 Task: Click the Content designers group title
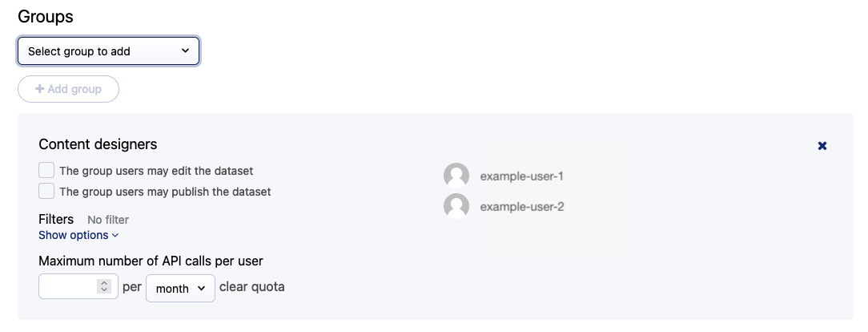click(98, 144)
